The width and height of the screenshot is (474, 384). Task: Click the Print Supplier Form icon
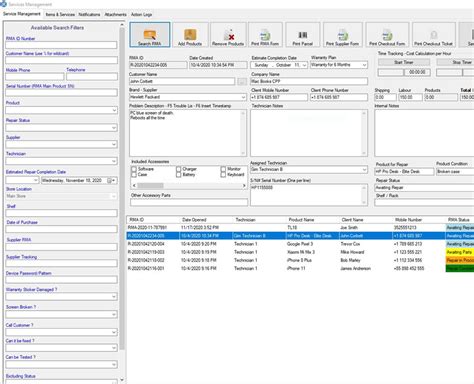(342, 35)
